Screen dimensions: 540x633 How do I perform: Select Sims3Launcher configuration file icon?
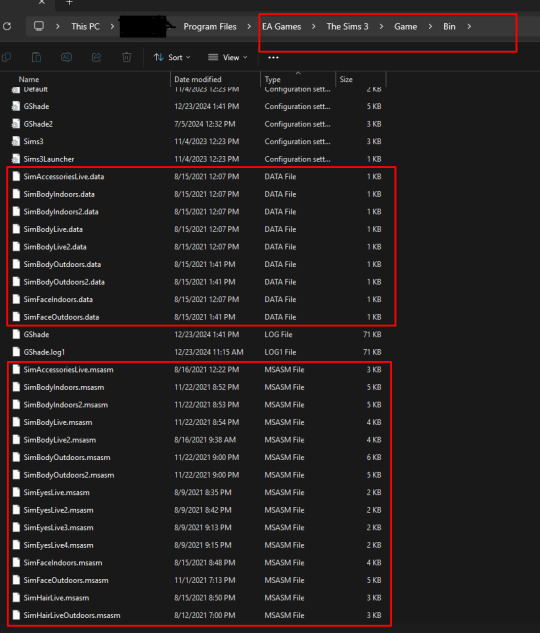pos(16,159)
